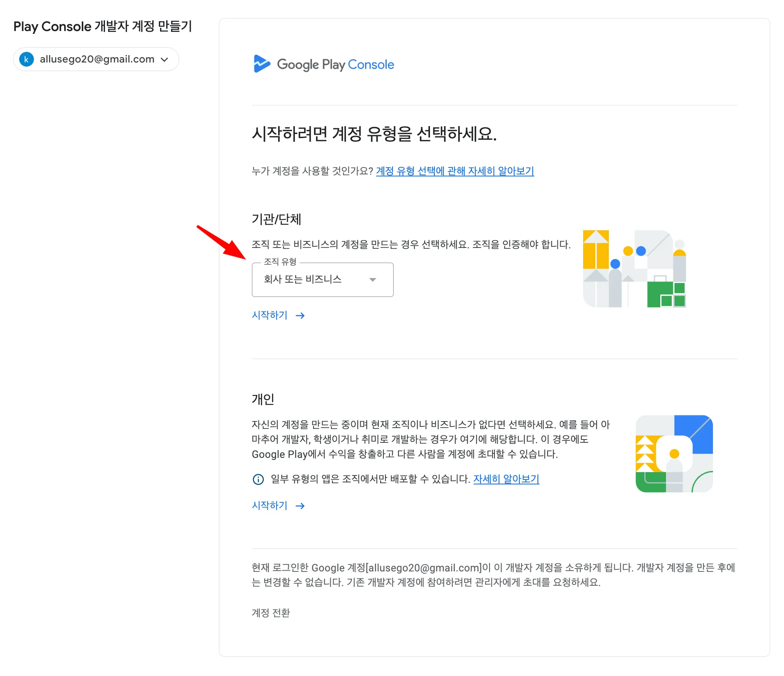Click 시작하기 under 기관/단체 section
This screenshot has height=676, width=784.
point(269,315)
